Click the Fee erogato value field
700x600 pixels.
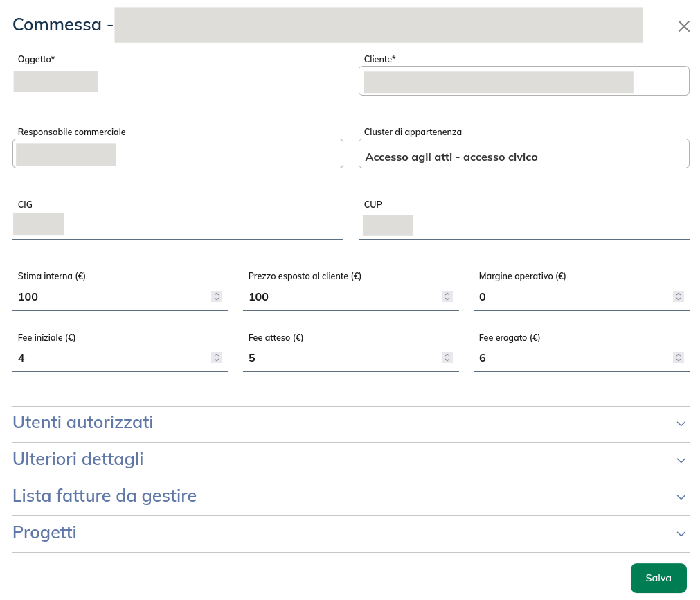(x=568, y=358)
